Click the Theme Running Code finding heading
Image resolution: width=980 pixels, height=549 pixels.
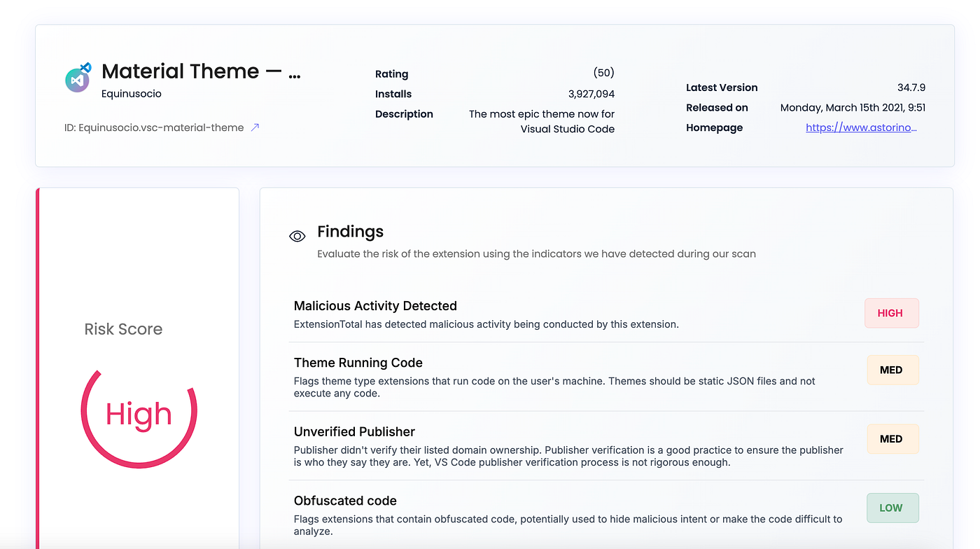358,363
